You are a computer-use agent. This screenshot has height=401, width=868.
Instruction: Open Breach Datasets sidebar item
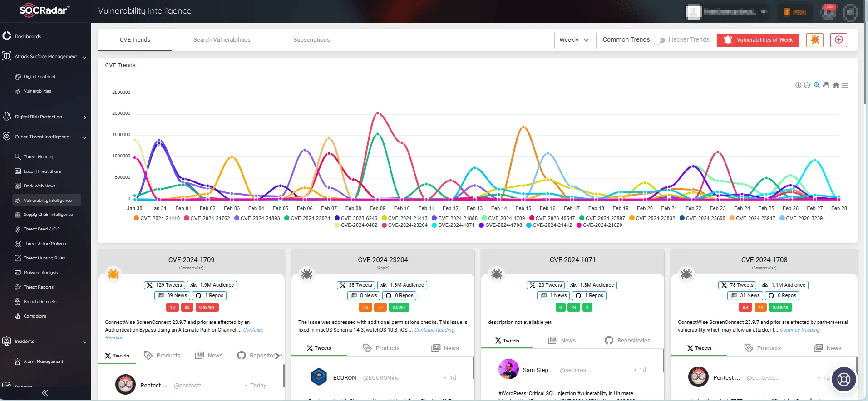coord(40,302)
